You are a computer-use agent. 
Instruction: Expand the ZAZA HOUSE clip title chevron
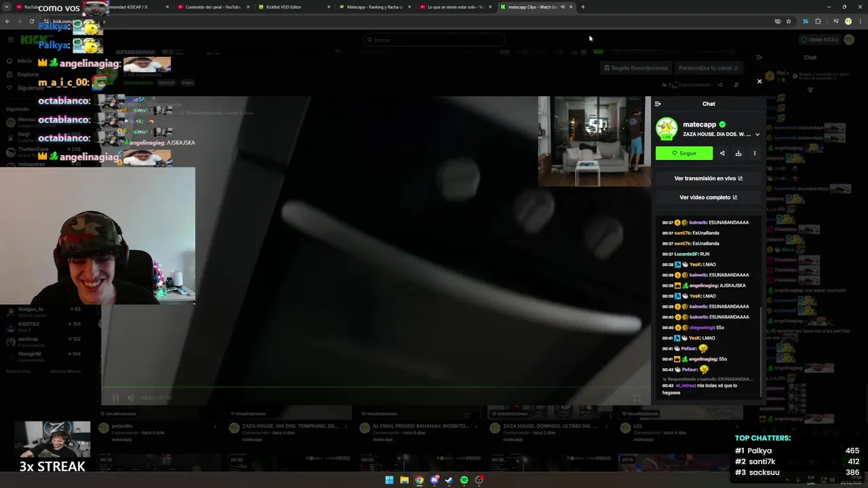[x=757, y=134]
